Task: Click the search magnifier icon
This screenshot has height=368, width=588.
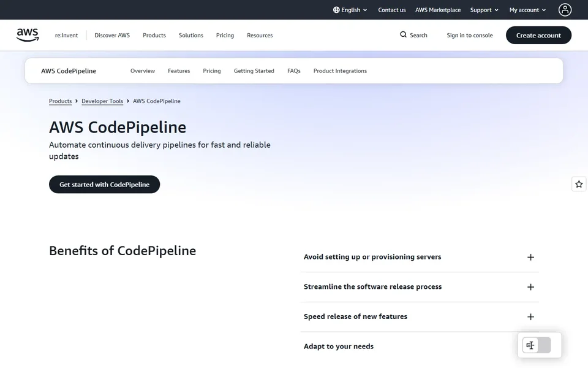Action: [403, 34]
